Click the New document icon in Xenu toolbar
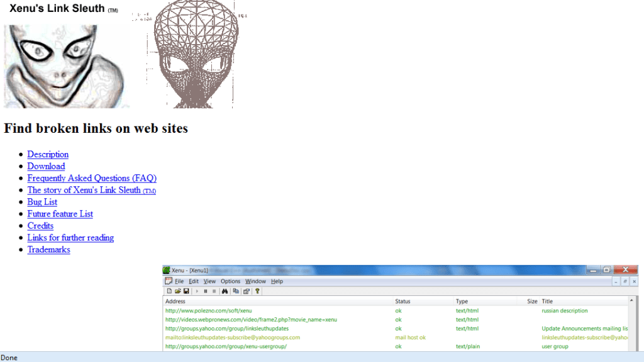 click(x=169, y=291)
